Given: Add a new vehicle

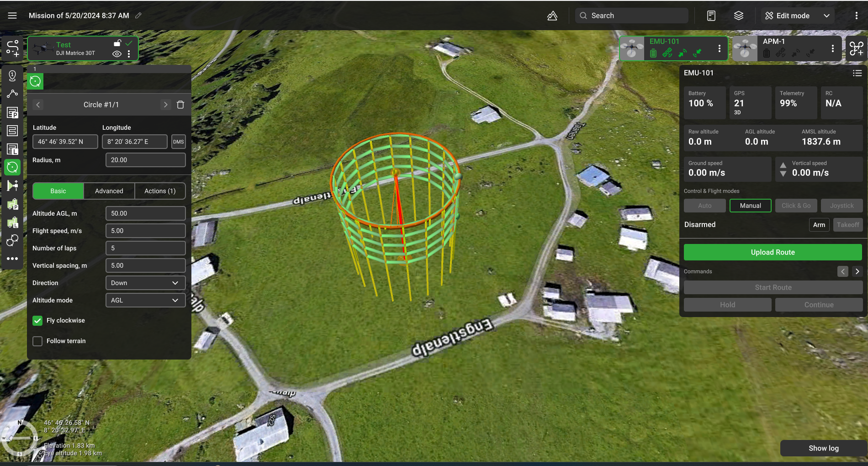Looking at the screenshot, I should point(857,48).
